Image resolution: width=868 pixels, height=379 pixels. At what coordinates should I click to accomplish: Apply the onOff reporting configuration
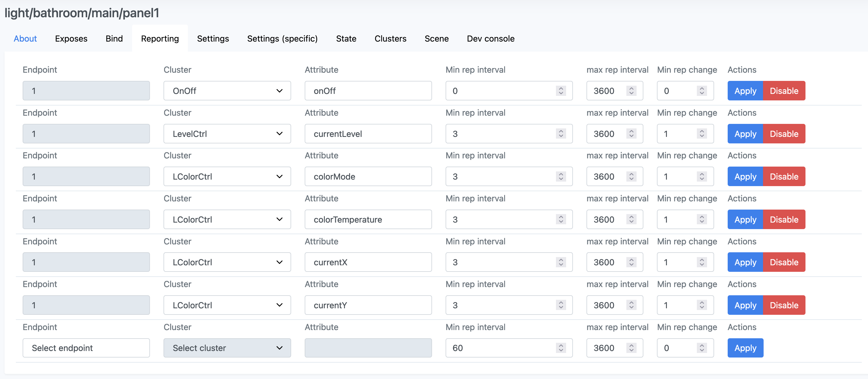coord(745,91)
